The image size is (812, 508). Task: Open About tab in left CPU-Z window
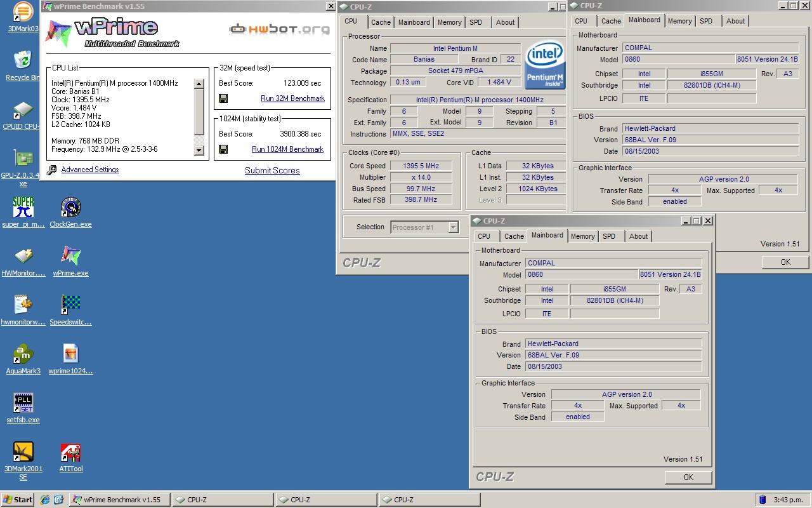(x=506, y=22)
